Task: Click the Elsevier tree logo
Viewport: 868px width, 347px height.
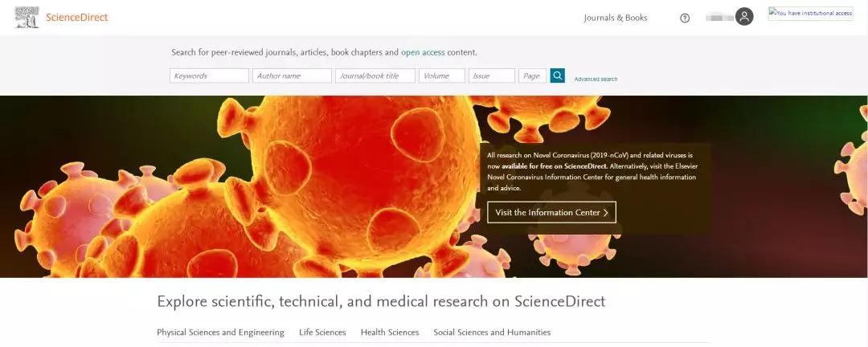Action: [27, 17]
